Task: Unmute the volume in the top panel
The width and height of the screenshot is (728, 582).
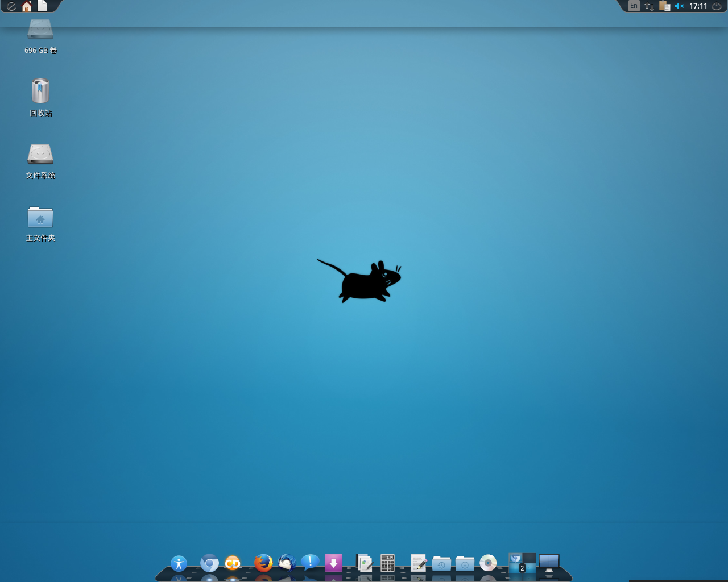Action: pyautogui.click(x=679, y=6)
